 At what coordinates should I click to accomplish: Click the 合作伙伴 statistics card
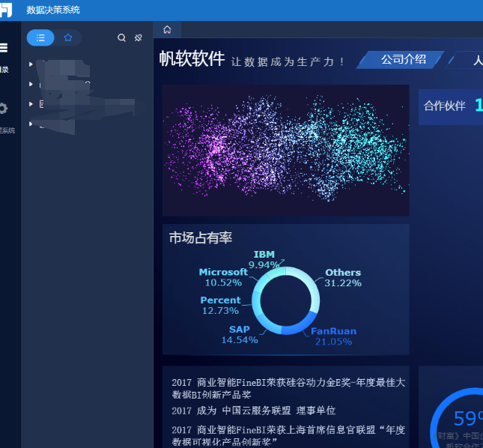point(449,106)
